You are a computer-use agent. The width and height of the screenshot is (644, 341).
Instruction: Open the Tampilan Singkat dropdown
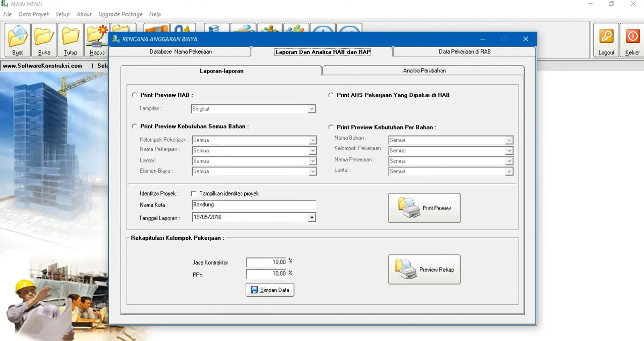coord(312,109)
